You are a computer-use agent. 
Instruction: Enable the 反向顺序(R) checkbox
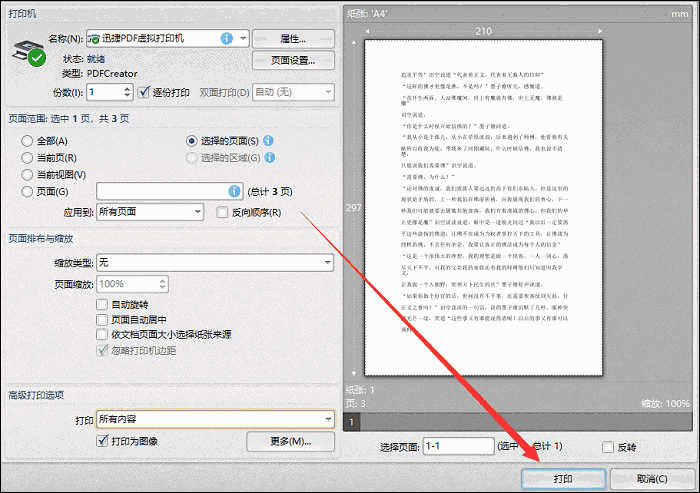click(x=222, y=212)
